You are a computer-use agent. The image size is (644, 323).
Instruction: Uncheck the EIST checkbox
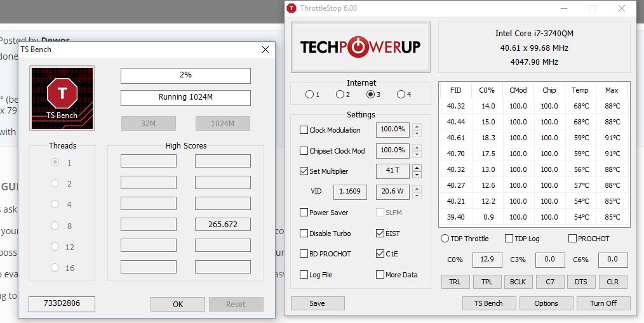pyautogui.click(x=380, y=233)
